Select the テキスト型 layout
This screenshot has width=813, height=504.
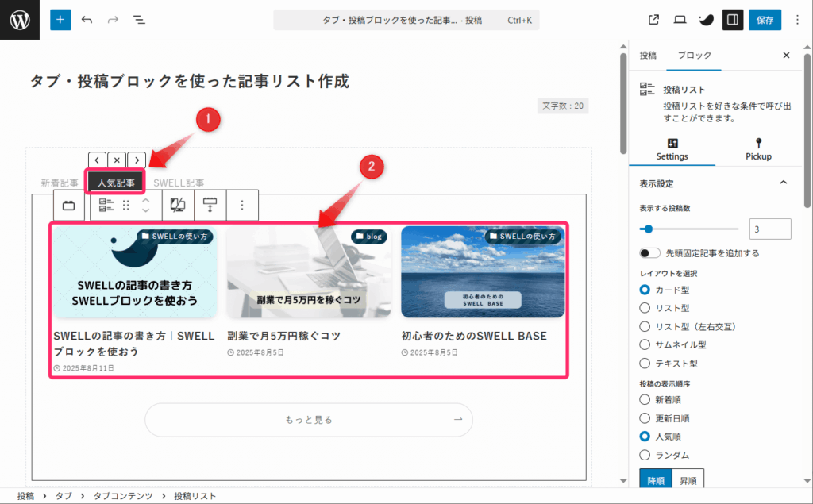click(x=645, y=363)
